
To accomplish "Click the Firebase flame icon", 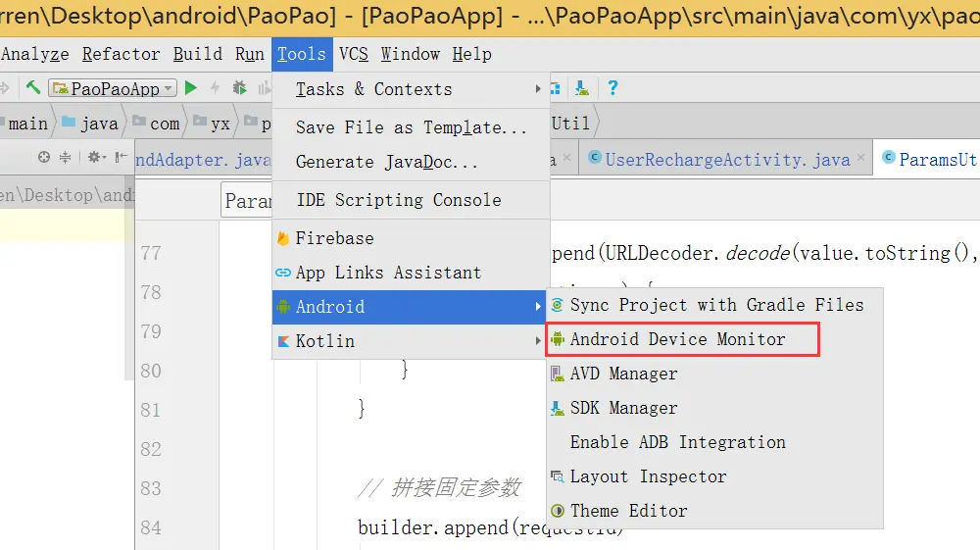I will [283, 238].
